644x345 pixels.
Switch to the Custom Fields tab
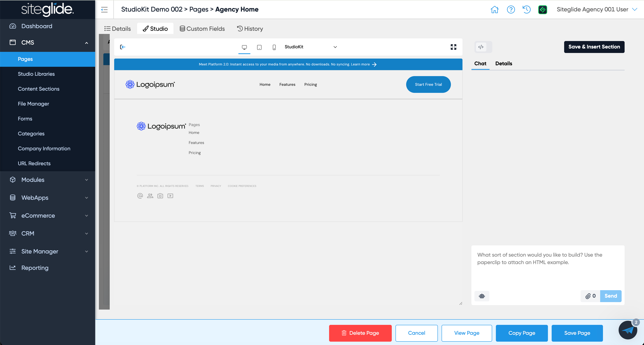[x=202, y=29]
